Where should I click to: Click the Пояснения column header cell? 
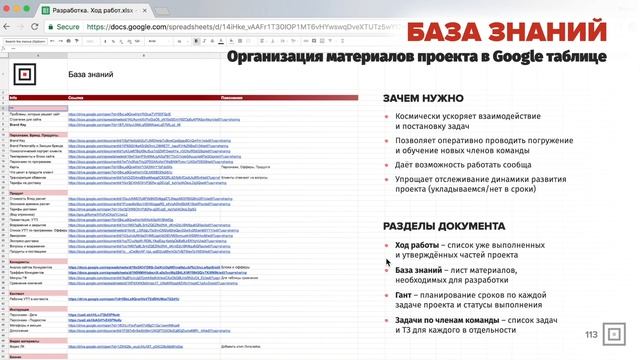pos(289,98)
